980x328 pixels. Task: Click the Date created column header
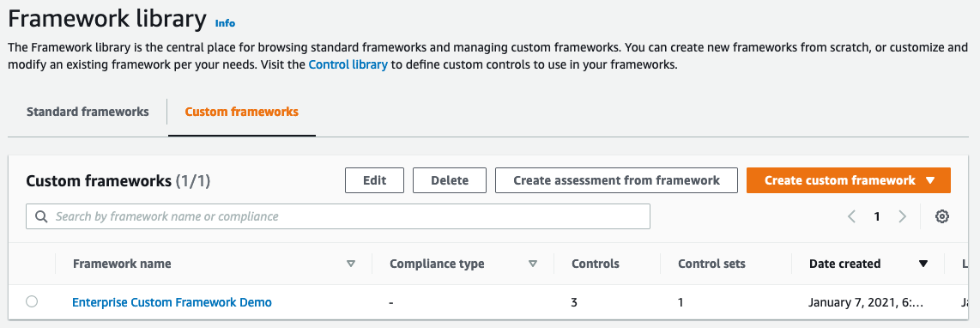pyautogui.click(x=844, y=264)
